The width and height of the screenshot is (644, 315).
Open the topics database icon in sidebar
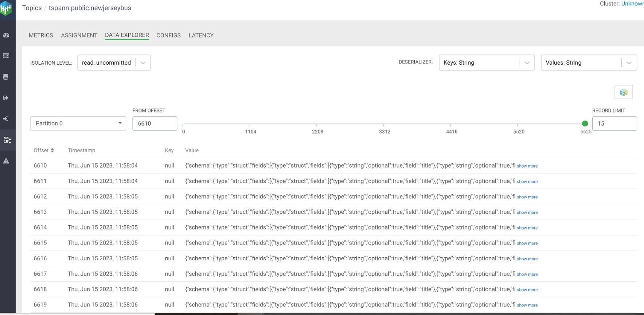[x=6, y=77]
